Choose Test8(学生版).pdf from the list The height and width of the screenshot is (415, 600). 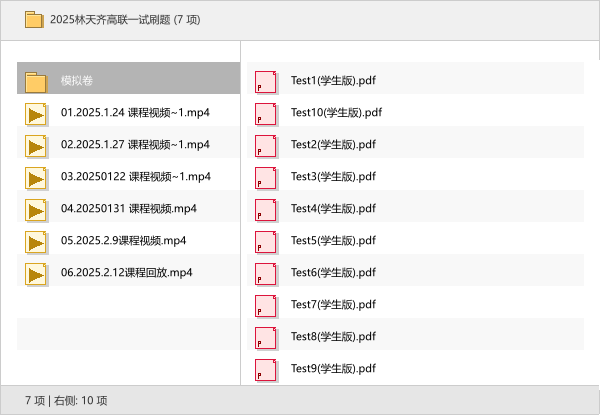[x=332, y=337]
